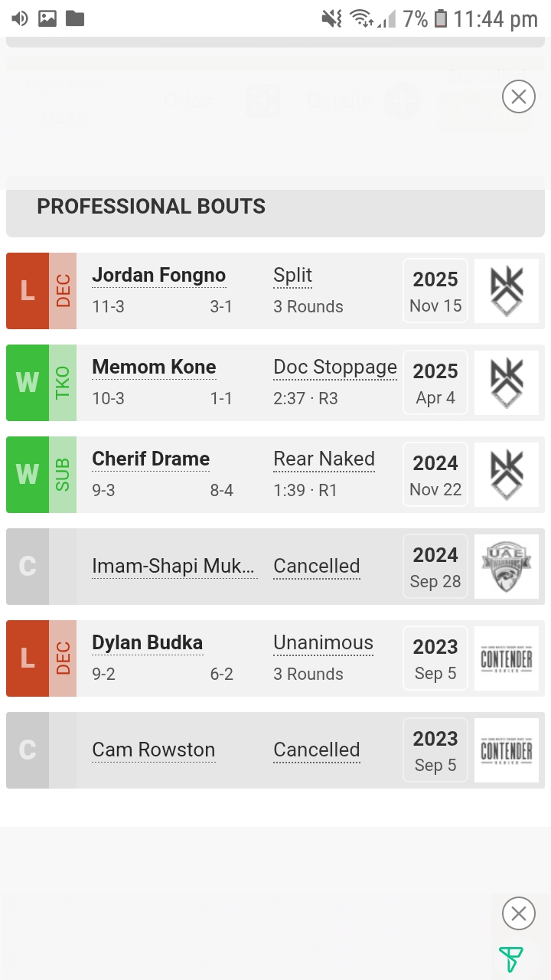Tap the Apr 4 2025 event logo
551x980 pixels.
[507, 383]
